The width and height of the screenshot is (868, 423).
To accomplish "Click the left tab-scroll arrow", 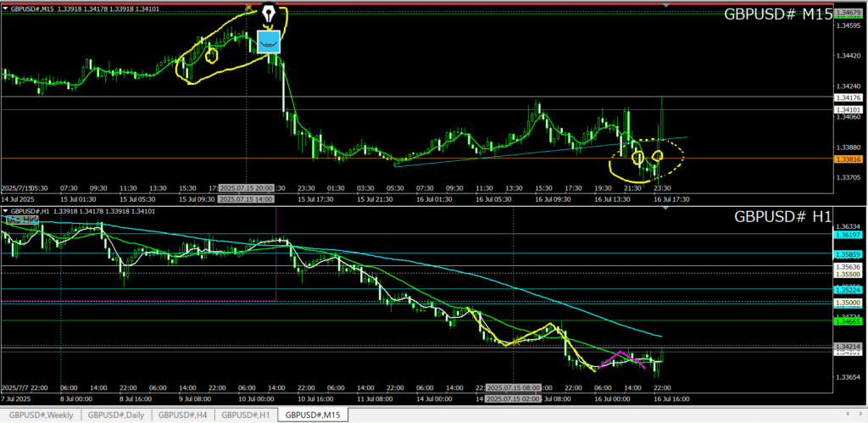I will point(848,415).
